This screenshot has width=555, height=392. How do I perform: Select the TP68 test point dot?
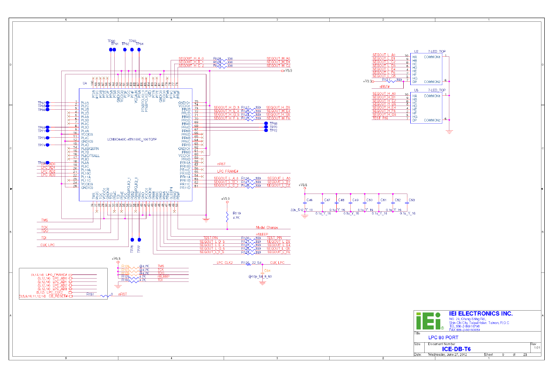266,123
